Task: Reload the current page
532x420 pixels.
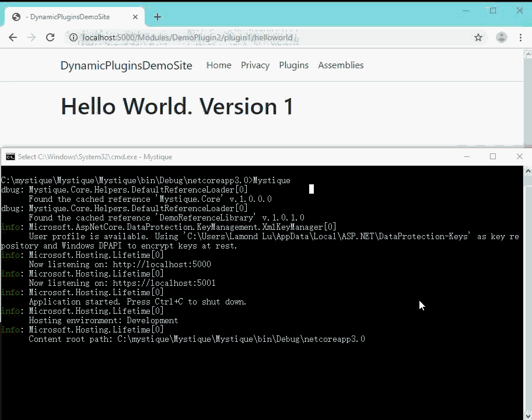Action: click(50, 37)
